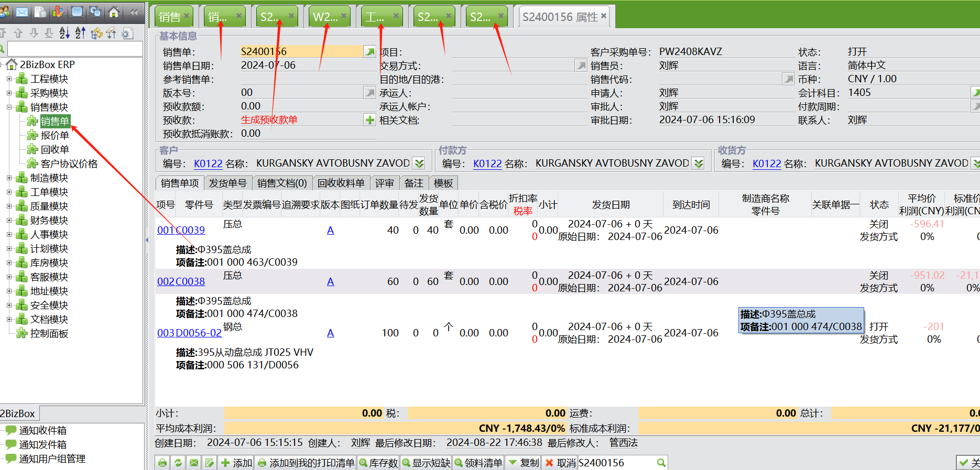The image size is (980, 470).
Task: Sort tree A-Z descending arrow icon
Action: [x=64, y=34]
